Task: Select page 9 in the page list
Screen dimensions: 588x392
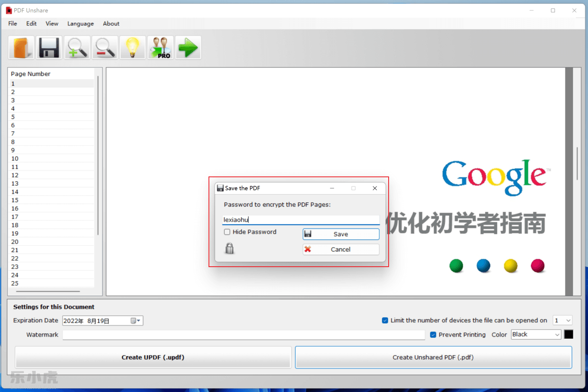Action: (x=52, y=150)
